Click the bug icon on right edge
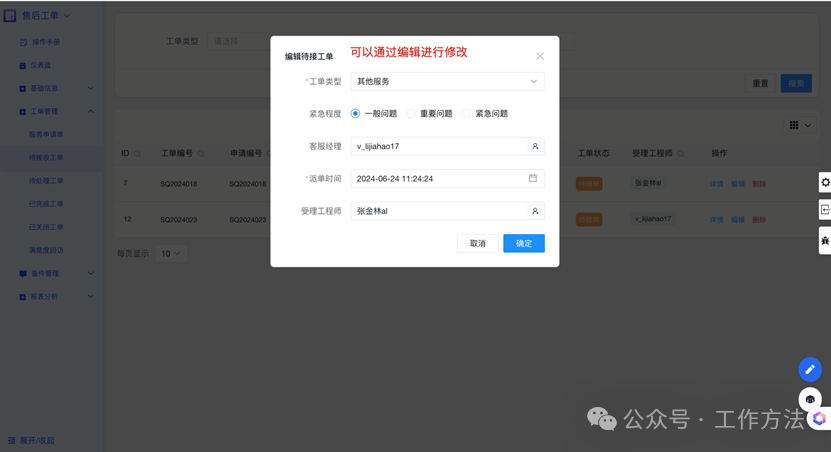This screenshot has width=831, height=452. [825, 241]
